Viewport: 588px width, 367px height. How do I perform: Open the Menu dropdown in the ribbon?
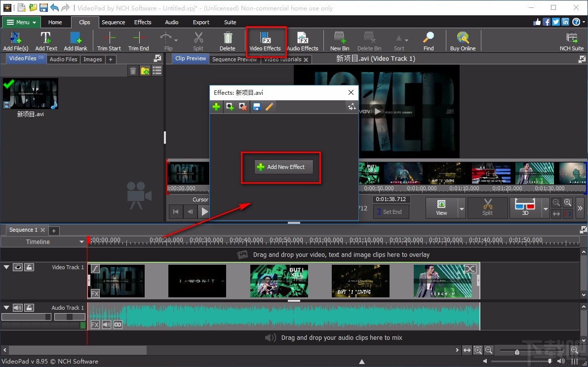click(x=21, y=22)
